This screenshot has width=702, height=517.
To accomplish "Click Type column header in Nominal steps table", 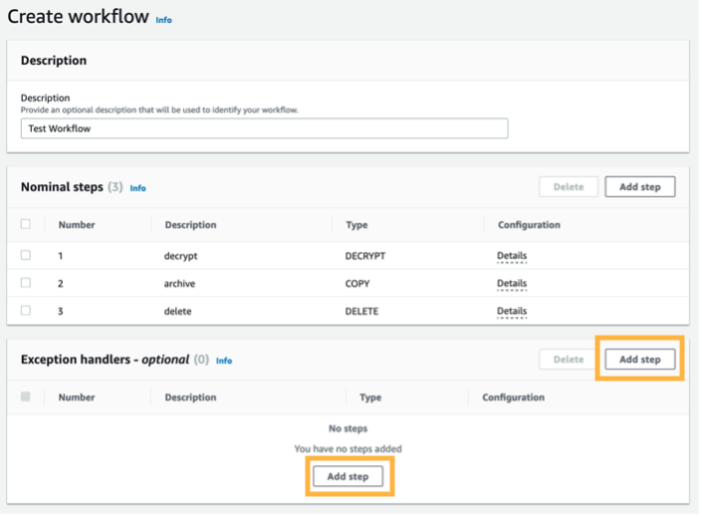I will (x=356, y=225).
